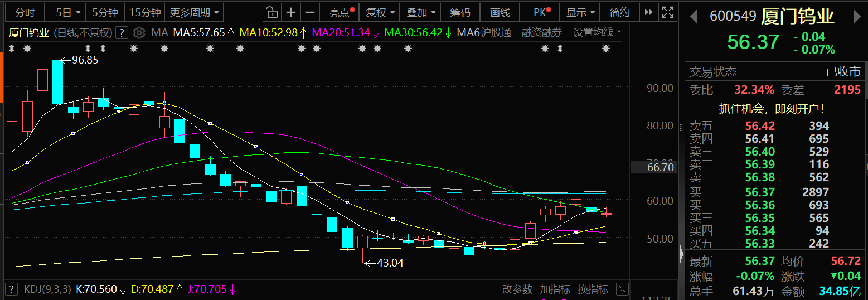Enter fullscreen chart mode
The image size is (868, 300).
[x=667, y=12]
